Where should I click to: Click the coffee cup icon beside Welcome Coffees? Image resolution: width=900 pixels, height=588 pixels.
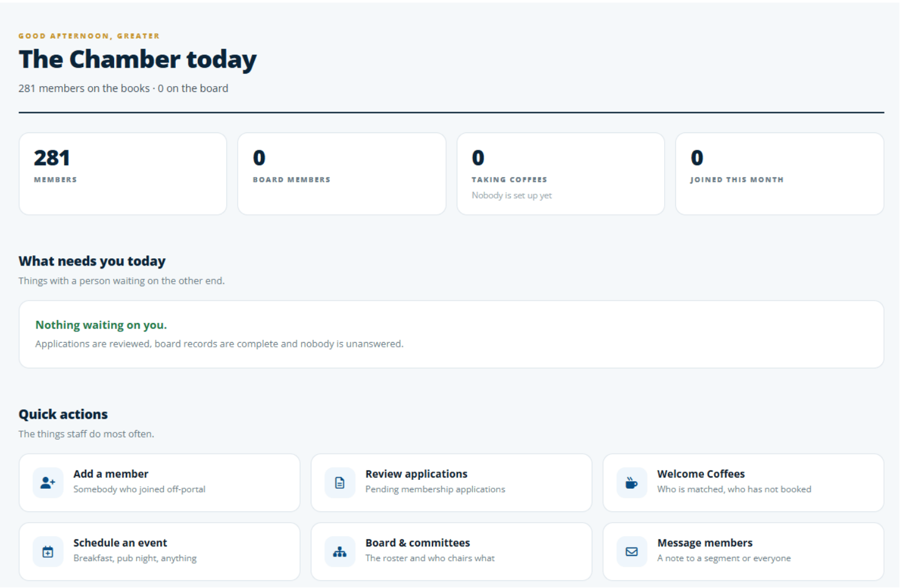(631, 483)
